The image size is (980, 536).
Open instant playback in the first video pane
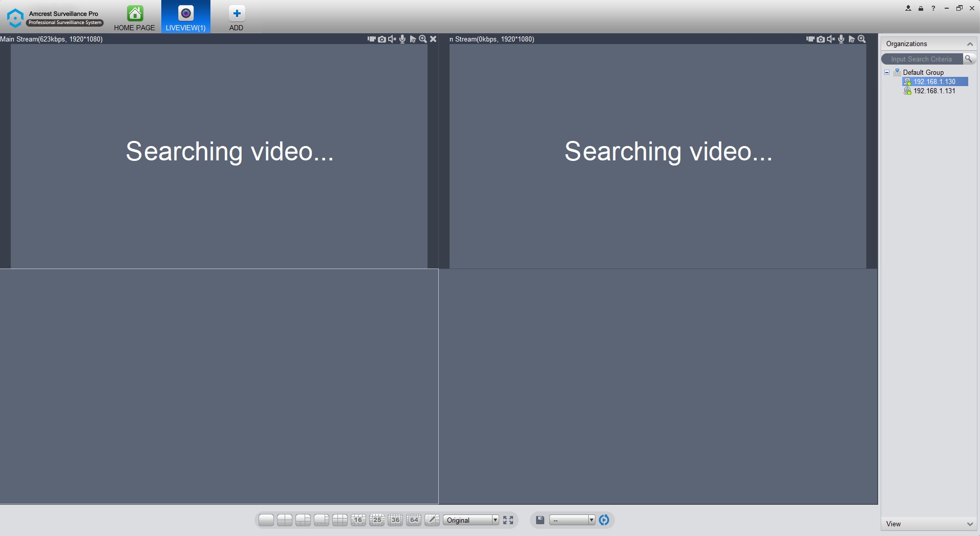coord(413,39)
